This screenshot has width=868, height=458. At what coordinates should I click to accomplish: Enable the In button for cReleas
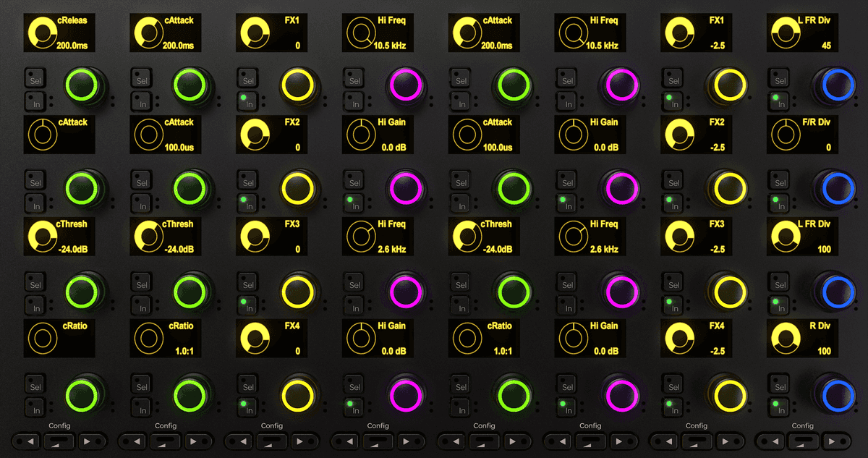[35, 101]
